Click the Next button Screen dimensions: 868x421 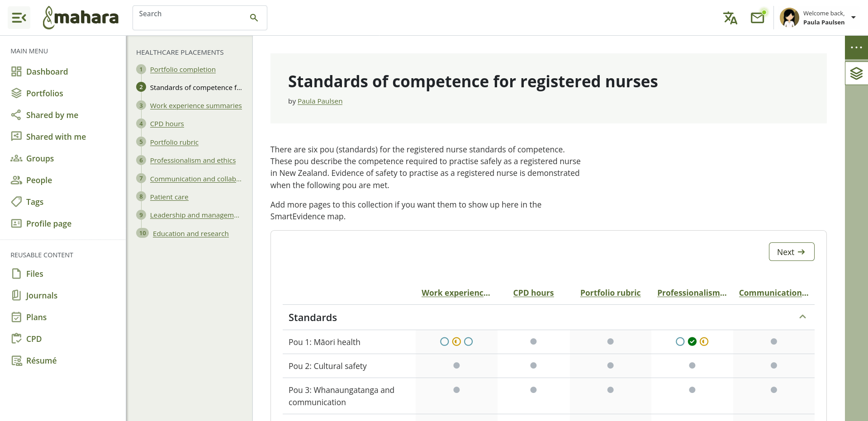coord(792,252)
